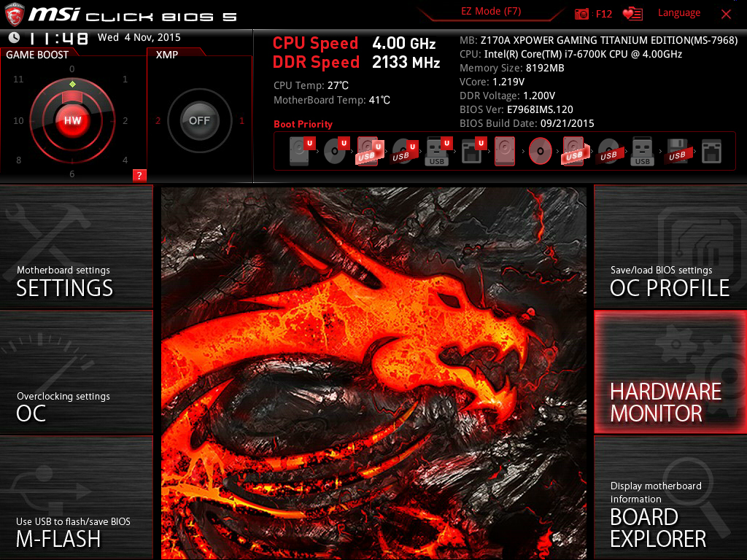Click the GAME BOOST tab label
Screen dimensions: 747x560
click(x=37, y=55)
